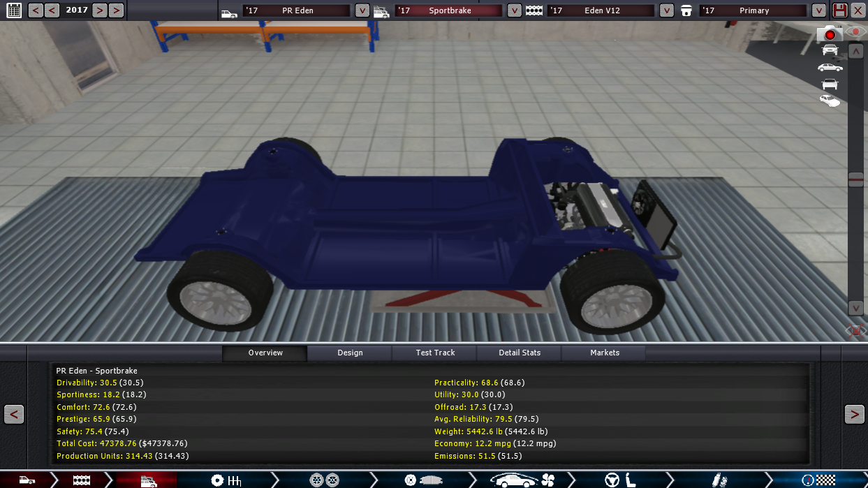This screenshot has width=868, height=488.
Task: Open the Test Track tab
Action: (435, 353)
